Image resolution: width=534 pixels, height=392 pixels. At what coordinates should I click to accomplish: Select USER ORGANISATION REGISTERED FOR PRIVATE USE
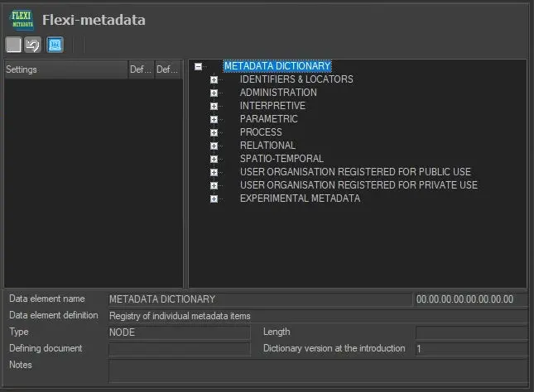pos(358,185)
